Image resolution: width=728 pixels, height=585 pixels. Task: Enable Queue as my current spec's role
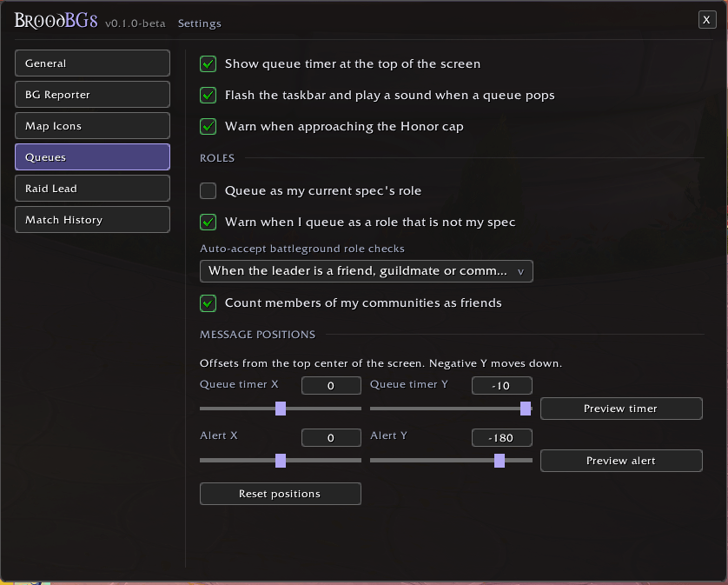pos(208,190)
